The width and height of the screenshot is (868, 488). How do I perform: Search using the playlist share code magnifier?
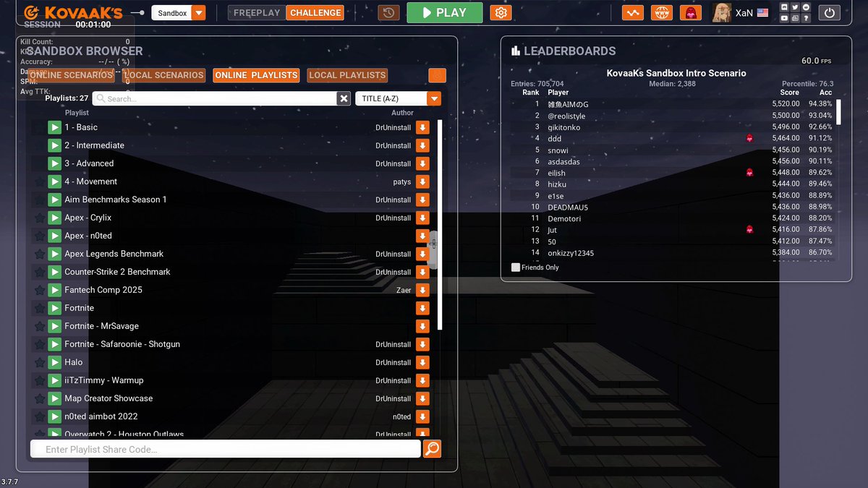[432, 449]
